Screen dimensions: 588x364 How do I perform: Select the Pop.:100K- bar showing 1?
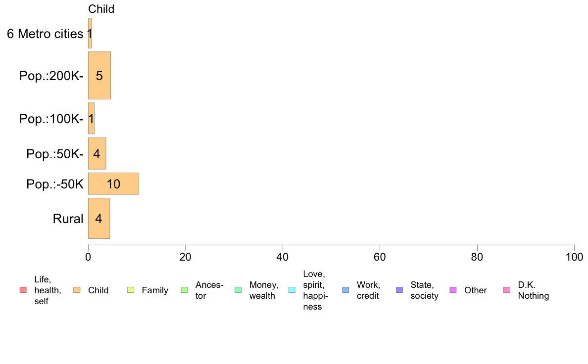pos(91,118)
